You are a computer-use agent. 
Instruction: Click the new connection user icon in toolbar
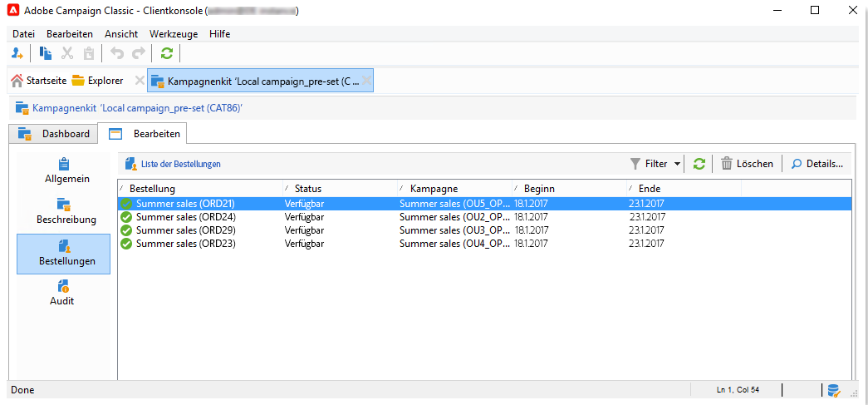tap(17, 53)
